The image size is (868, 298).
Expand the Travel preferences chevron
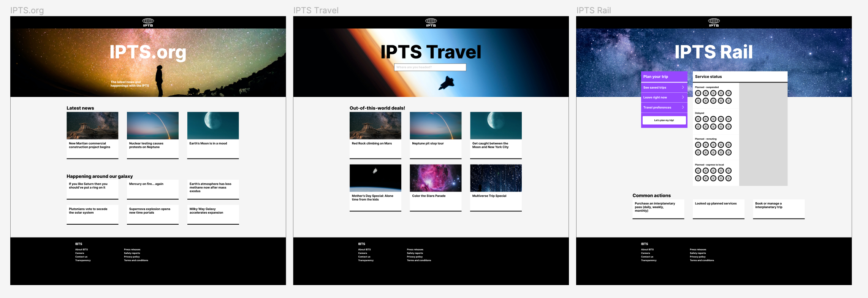683,108
